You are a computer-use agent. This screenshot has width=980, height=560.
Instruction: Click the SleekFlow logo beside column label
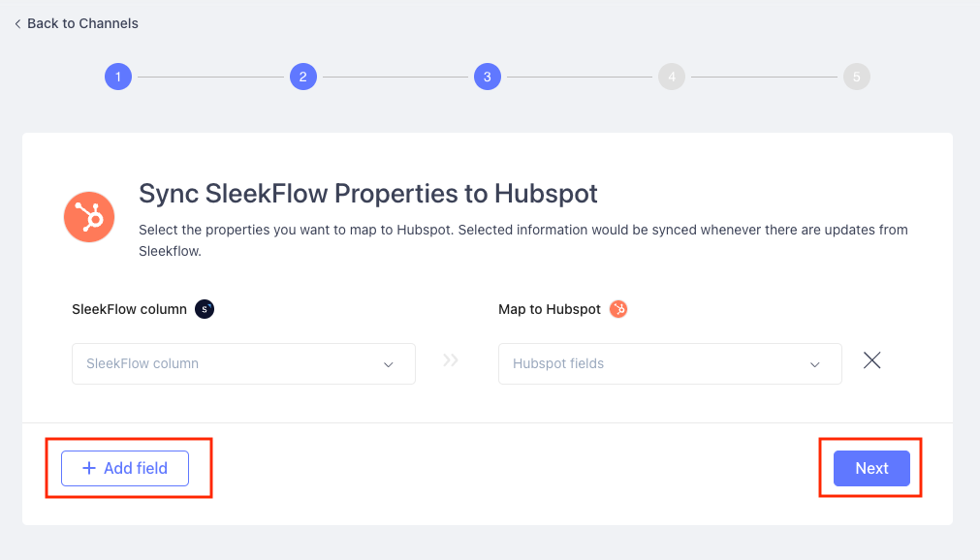[205, 309]
